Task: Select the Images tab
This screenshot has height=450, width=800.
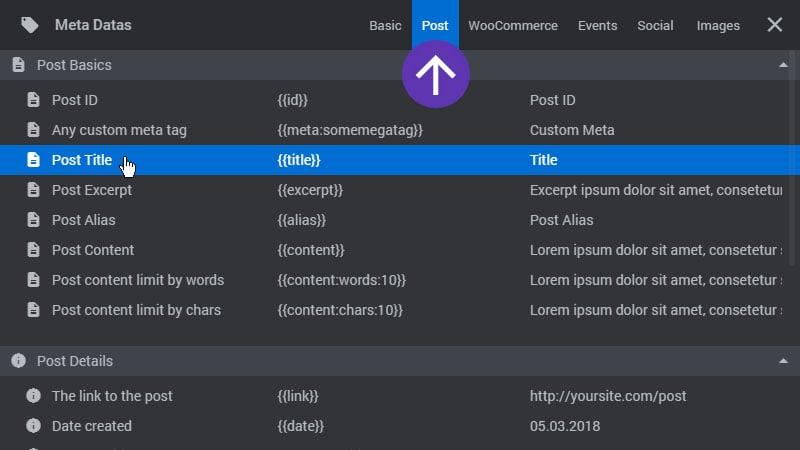Action: coord(718,26)
